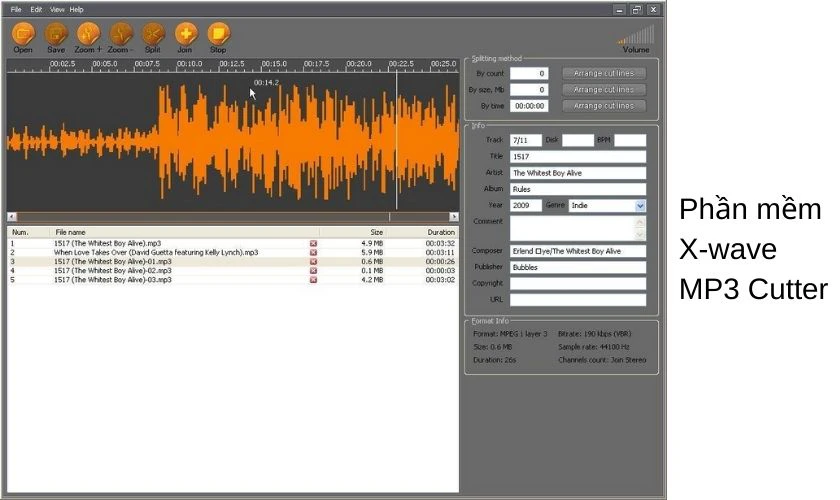Viewport: 840px width, 500px height.
Task: Click the Save toolbar icon
Action: [x=56, y=34]
